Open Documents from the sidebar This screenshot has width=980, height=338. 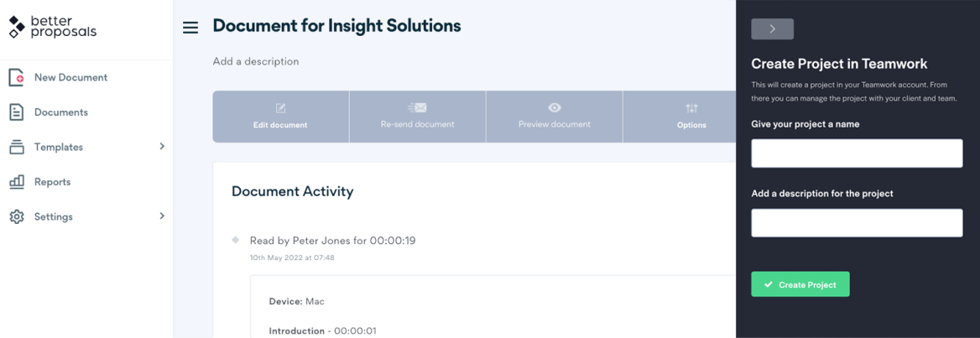61,112
